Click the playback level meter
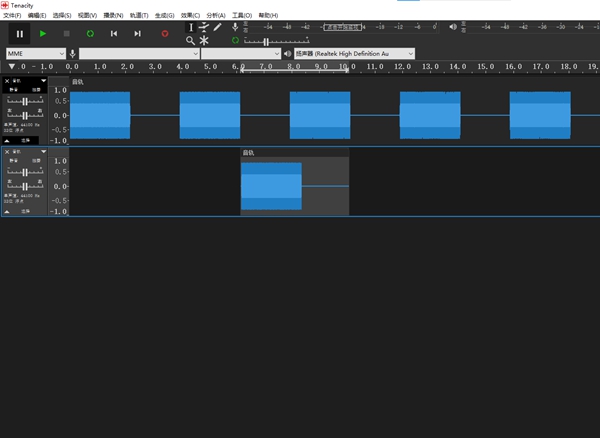The height and width of the screenshot is (438, 600). [x=532, y=27]
